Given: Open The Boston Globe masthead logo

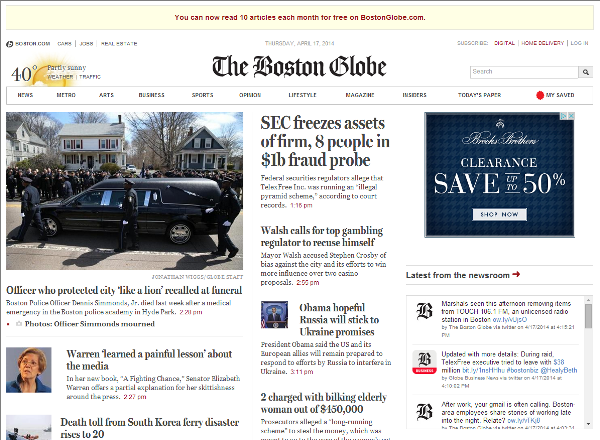Looking at the screenshot, I should (299, 67).
